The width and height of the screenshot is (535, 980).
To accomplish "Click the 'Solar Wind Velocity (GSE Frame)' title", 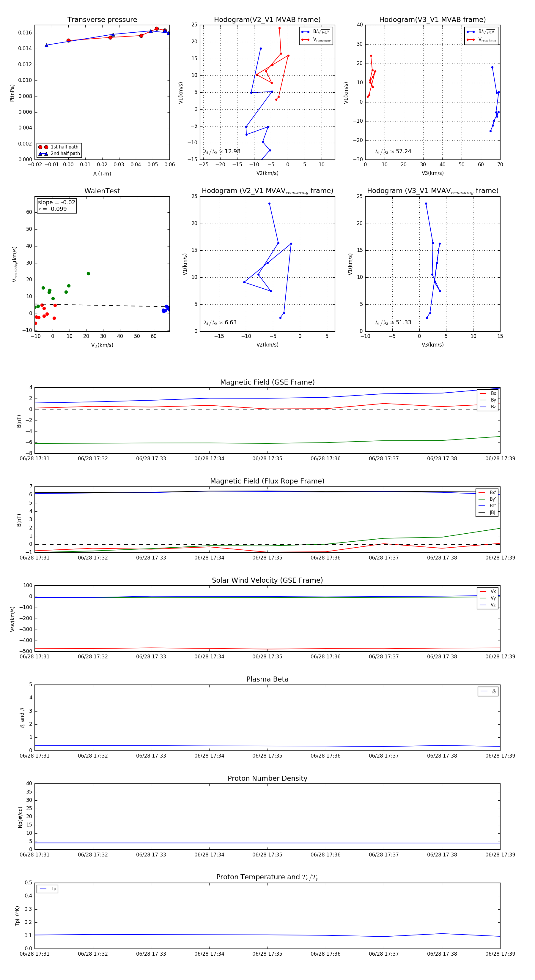I will 267,580.
